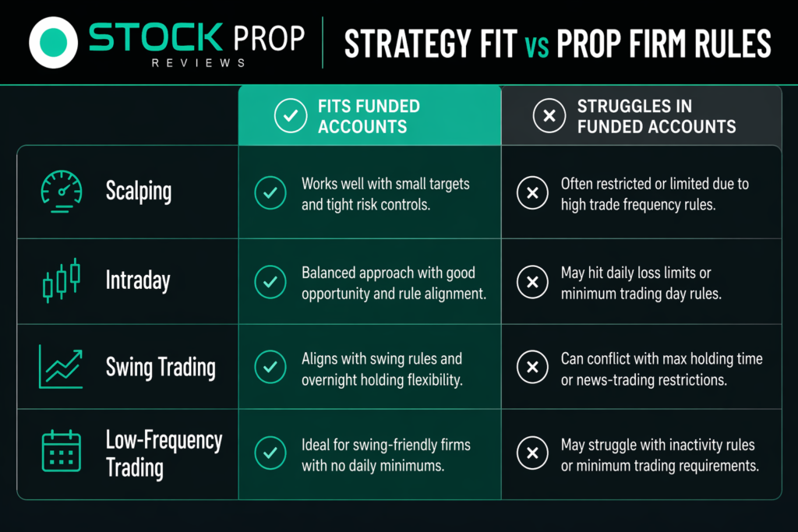Click the Scalping strategy label
Screen dimensions: 798x532
click(139, 192)
